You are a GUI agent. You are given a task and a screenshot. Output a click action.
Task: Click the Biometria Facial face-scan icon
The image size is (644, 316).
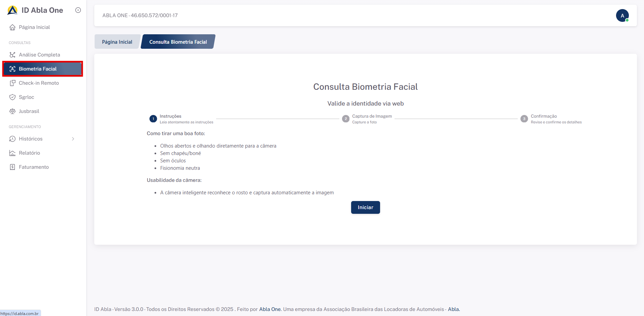12,69
